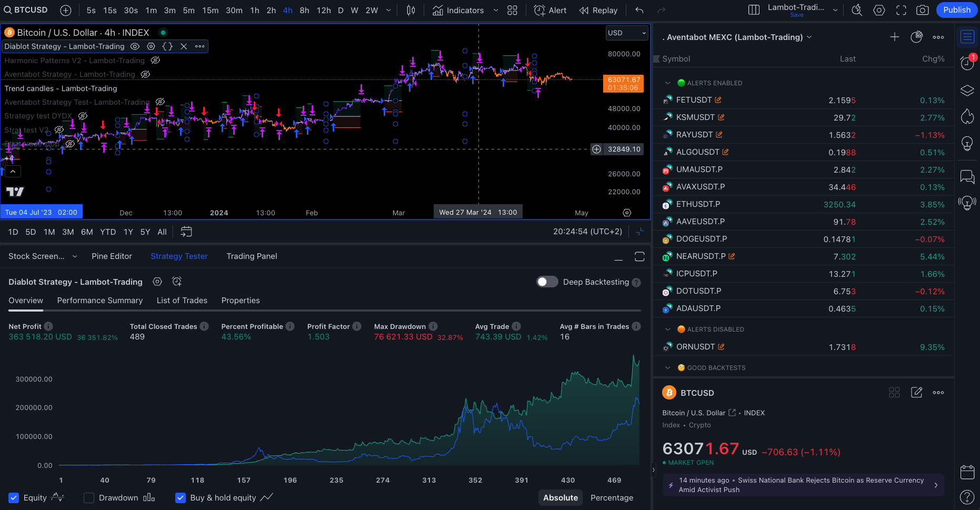Select ETHUSDT.P in the watchlist
Screen dimensions: 980x510
698,204
